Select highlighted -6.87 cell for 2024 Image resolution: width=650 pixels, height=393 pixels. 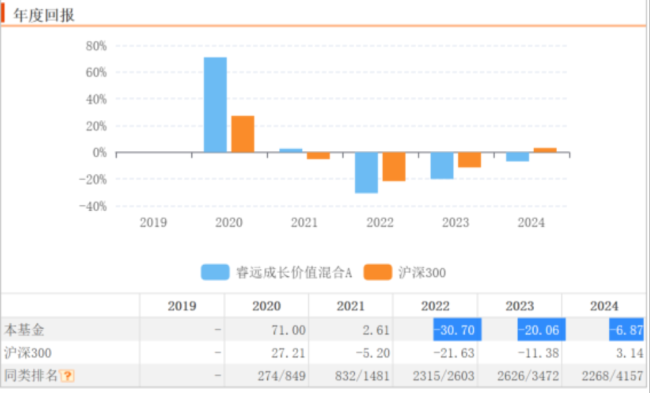pos(626,330)
